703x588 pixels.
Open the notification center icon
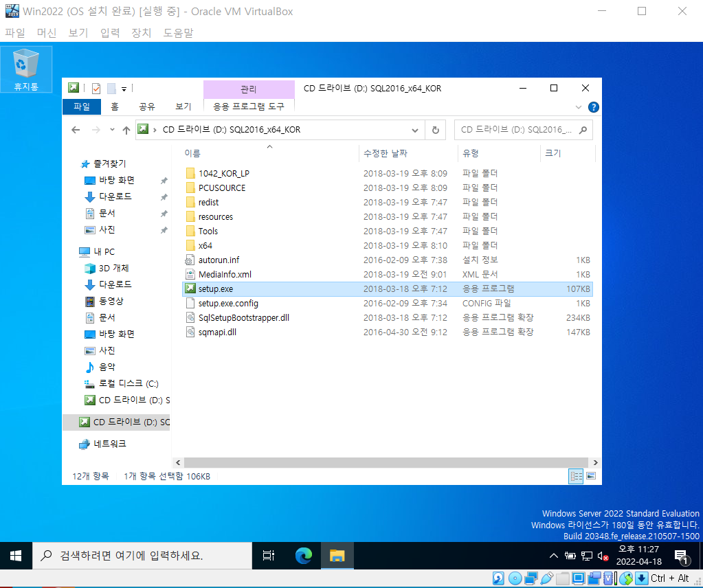point(682,556)
